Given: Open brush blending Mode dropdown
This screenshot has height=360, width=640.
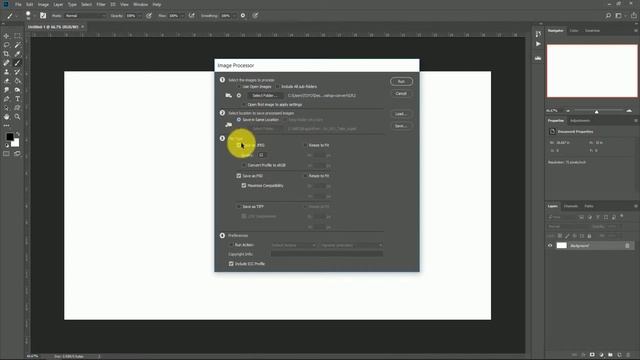Looking at the screenshot, I should (x=85, y=16).
